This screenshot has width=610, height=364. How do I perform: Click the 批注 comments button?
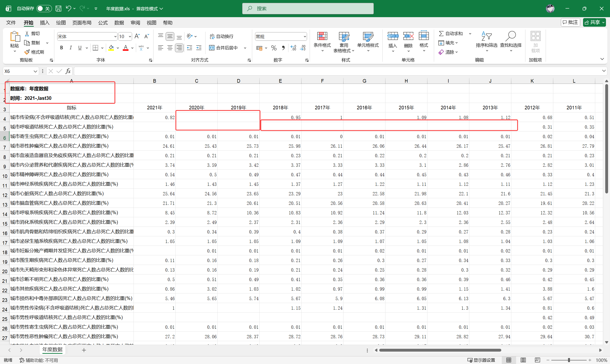coord(570,22)
